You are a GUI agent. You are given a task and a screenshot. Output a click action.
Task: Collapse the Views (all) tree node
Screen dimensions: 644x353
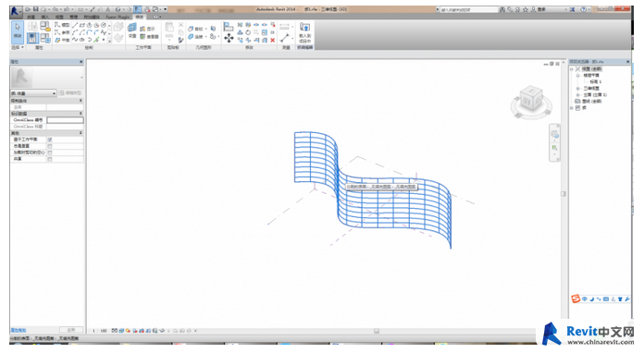pos(571,69)
